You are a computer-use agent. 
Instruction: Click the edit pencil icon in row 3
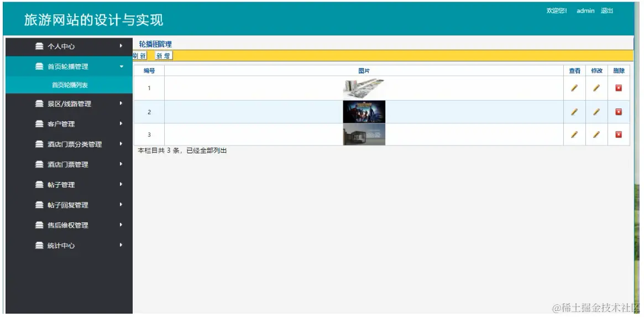(x=596, y=134)
